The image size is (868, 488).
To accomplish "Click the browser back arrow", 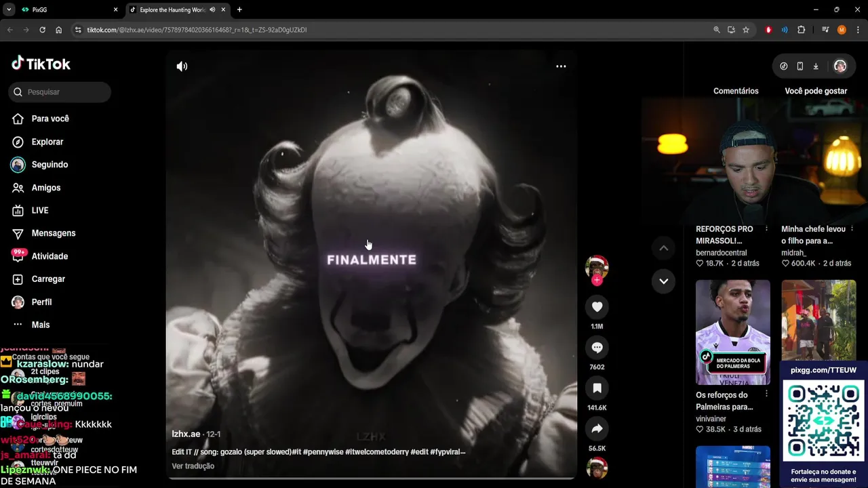I will click(9, 30).
